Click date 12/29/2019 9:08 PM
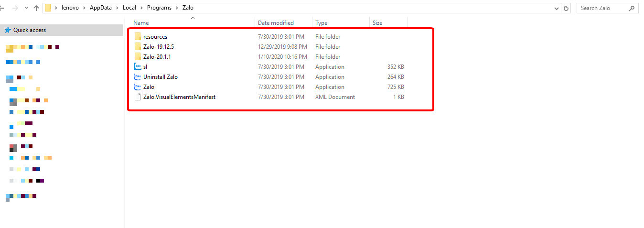The image size is (644, 228). tap(282, 47)
